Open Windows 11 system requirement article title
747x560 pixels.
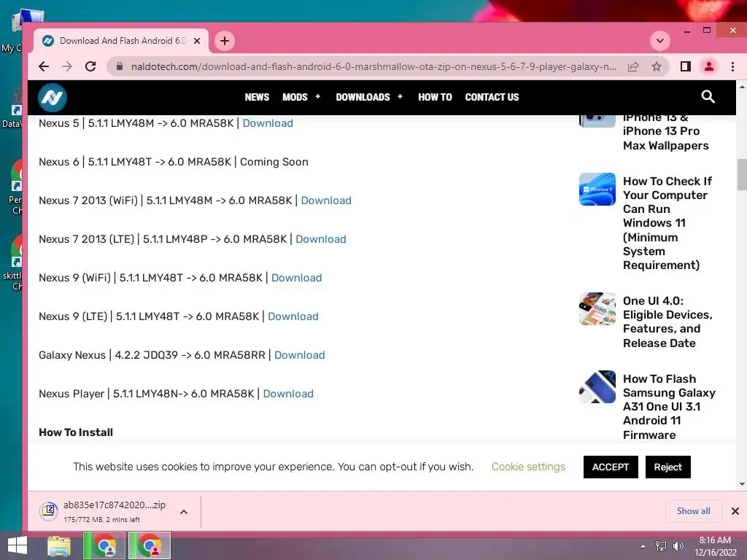point(667,223)
